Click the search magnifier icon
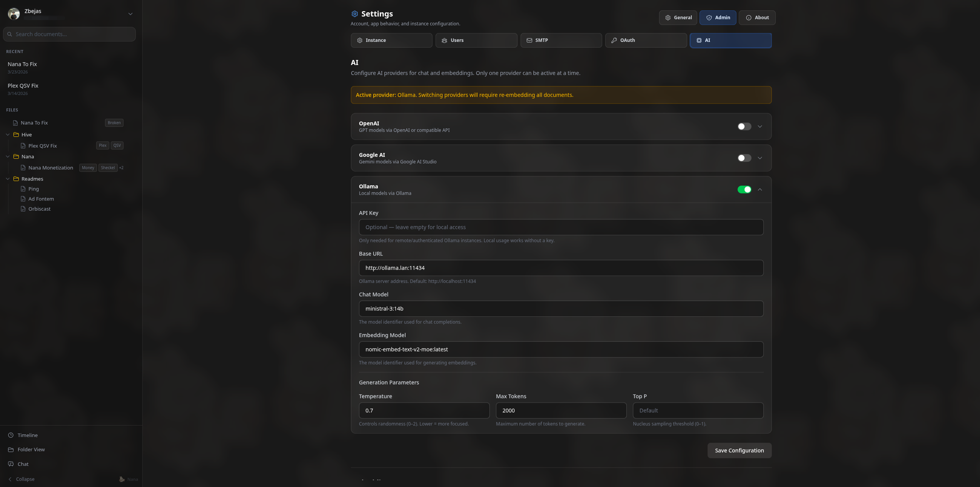This screenshot has width=980, height=487. [10, 34]
